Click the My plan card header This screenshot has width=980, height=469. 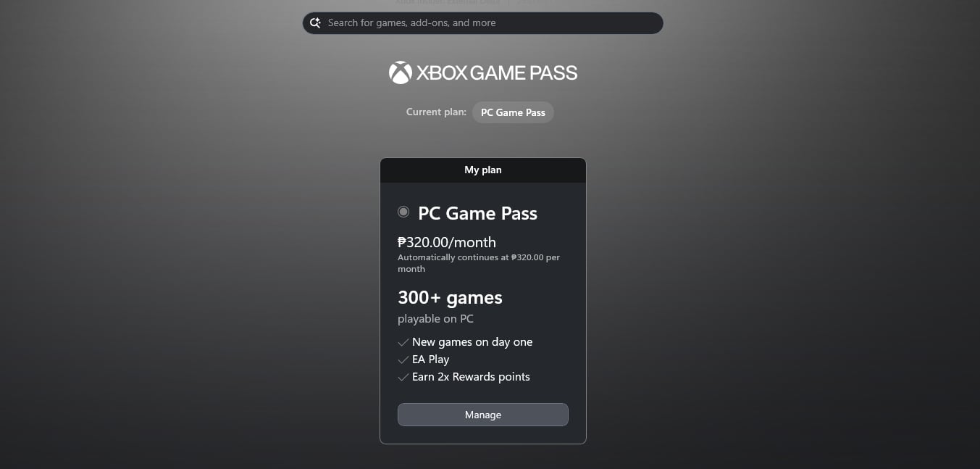(x=483, y=170)
